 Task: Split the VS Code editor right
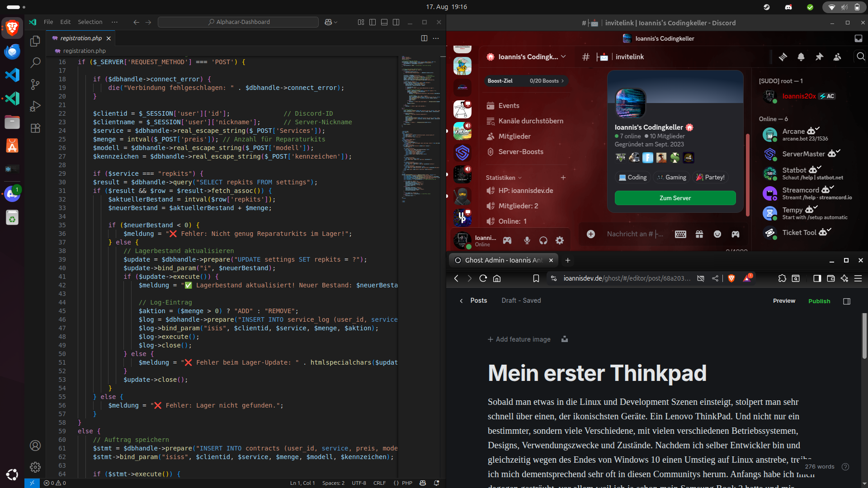[424, 38]
